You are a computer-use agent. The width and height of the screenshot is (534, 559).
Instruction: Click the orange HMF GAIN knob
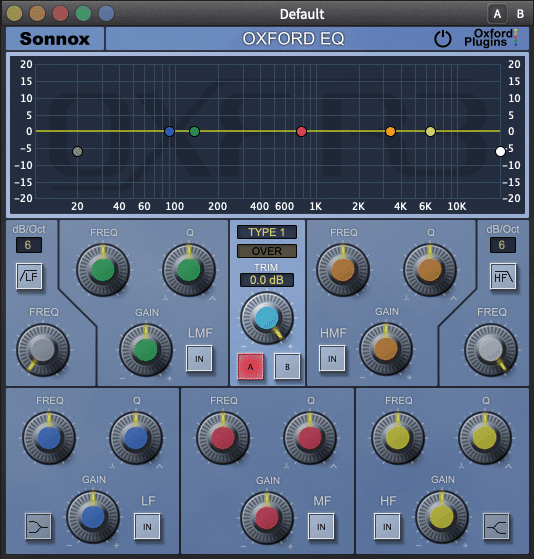[x=386, y=349]
